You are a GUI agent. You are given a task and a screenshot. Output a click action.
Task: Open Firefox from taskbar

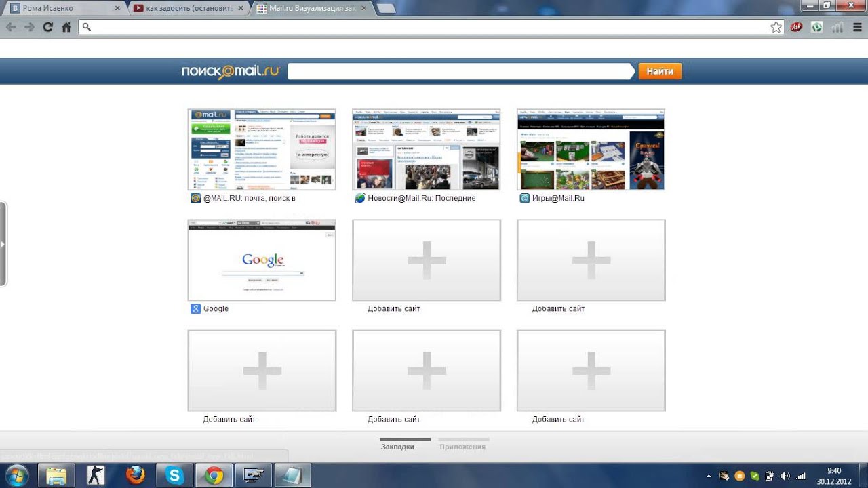[135, 476]
